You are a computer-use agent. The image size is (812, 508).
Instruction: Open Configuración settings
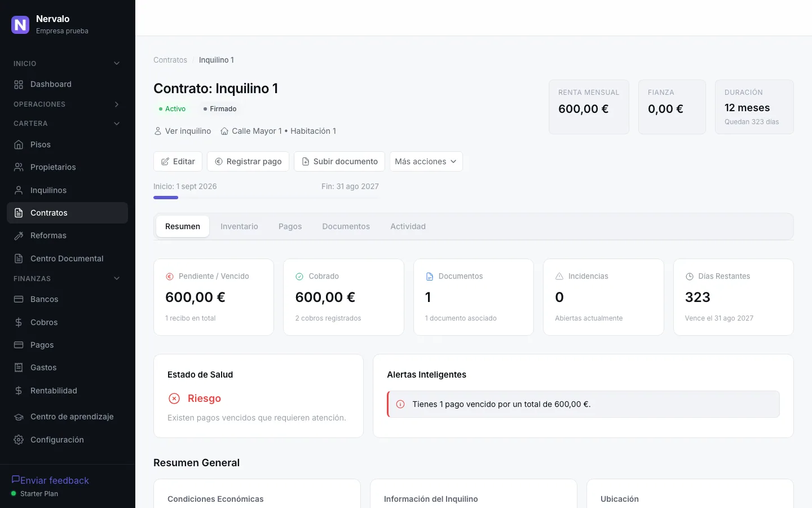67,440
